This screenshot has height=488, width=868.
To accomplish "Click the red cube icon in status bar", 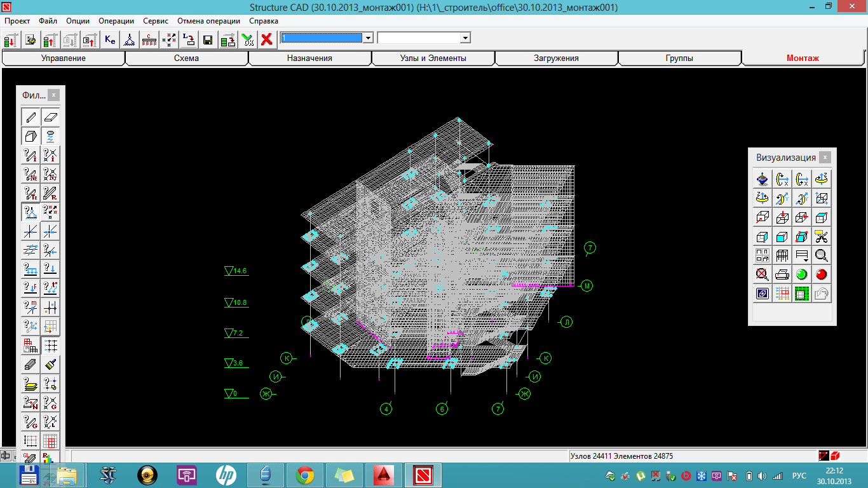I will (x=835, y=456).
